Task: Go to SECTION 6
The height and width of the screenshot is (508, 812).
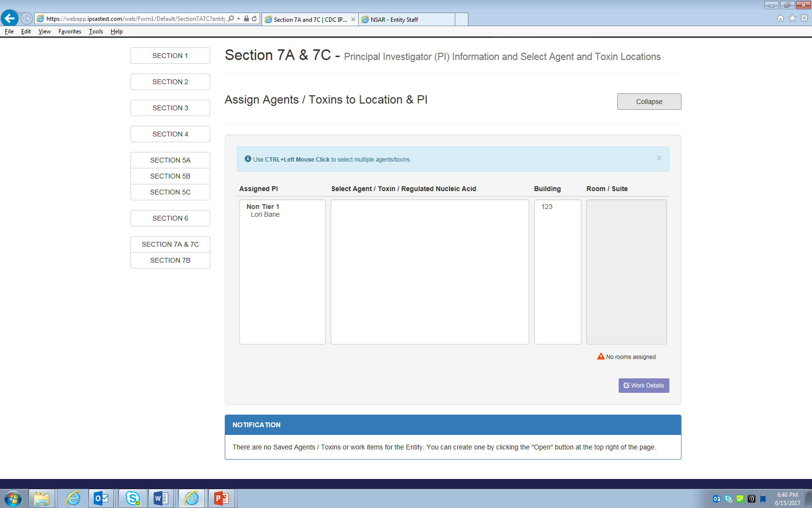Action: tap(170, 218)
